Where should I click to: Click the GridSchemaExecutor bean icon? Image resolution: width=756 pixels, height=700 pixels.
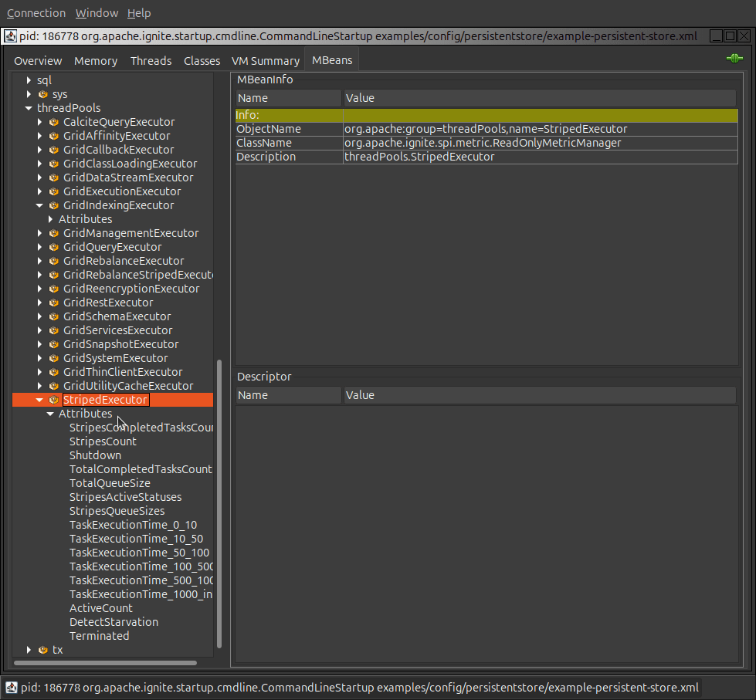(x=54, y=316)
